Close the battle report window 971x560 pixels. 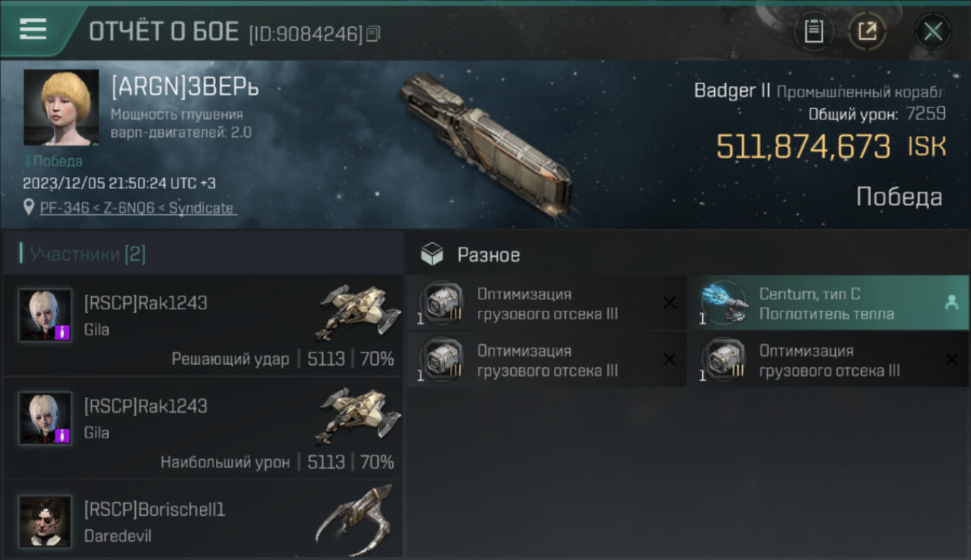pos(933,31)
